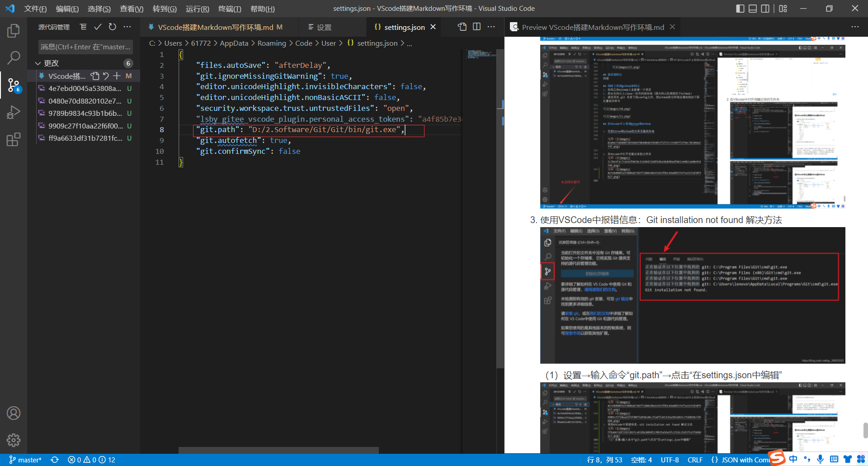Open the Accounts icon
The image size is (868, 466).
click(14, 413)
